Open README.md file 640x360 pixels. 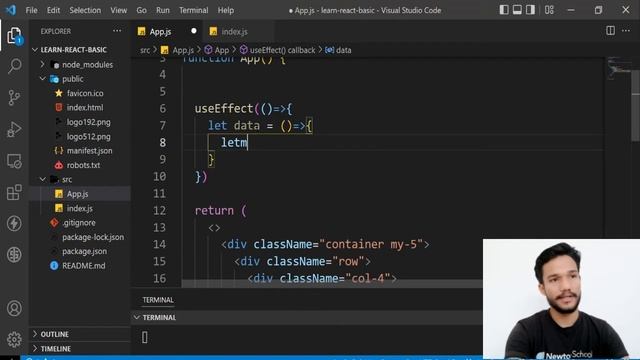click(83, 265)
